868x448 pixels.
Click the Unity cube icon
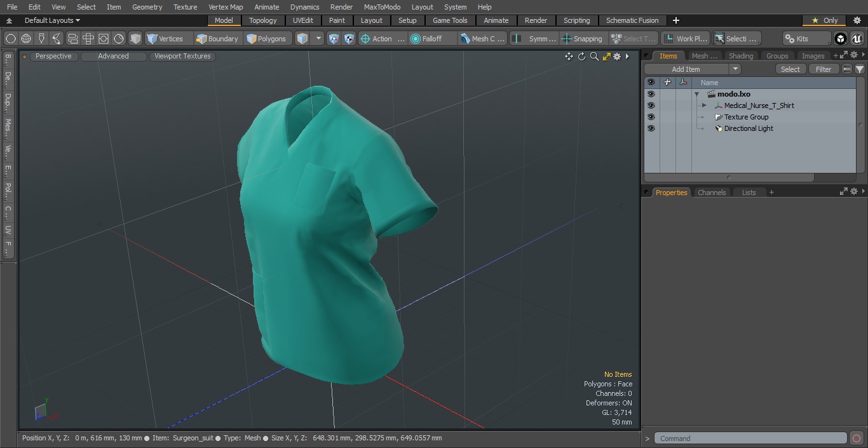pos(841,39)
